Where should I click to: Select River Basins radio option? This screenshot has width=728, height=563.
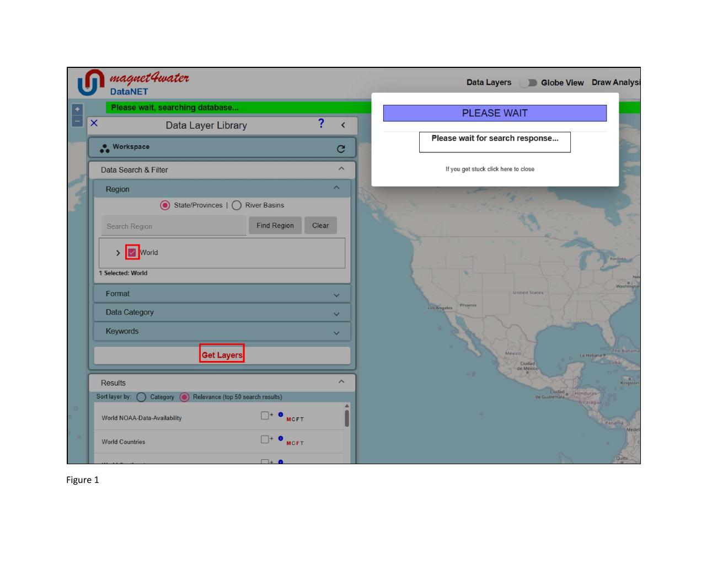pos(237,205)
